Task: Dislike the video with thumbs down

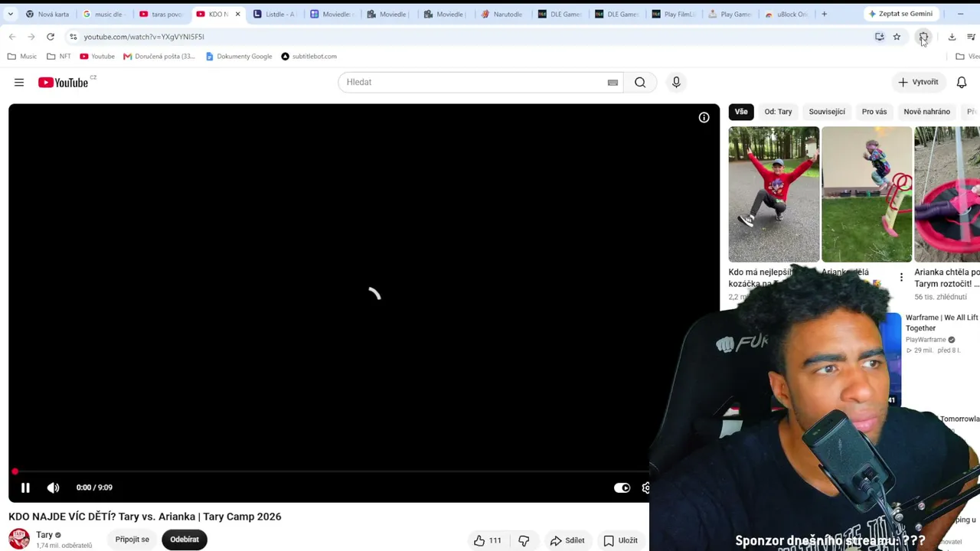Action: 524,540
